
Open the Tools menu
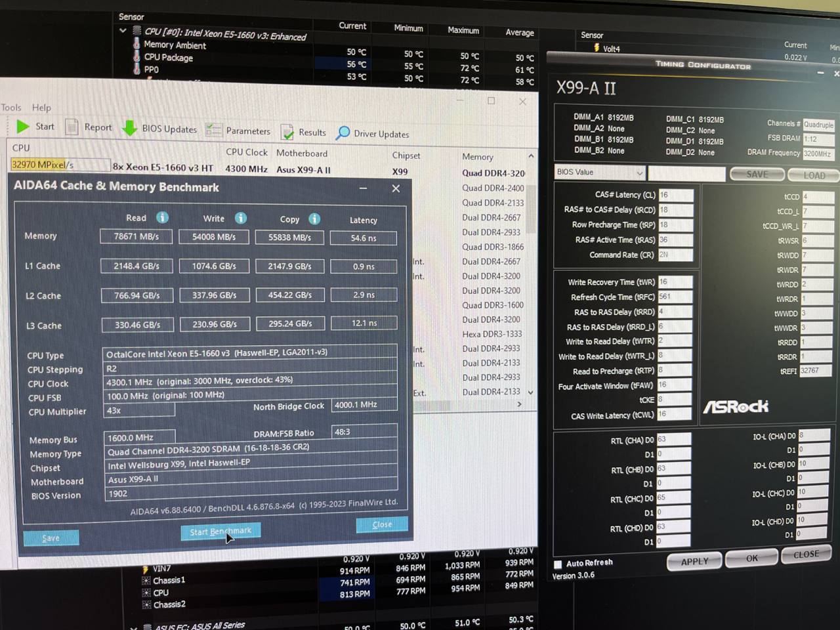click(10, 107)
